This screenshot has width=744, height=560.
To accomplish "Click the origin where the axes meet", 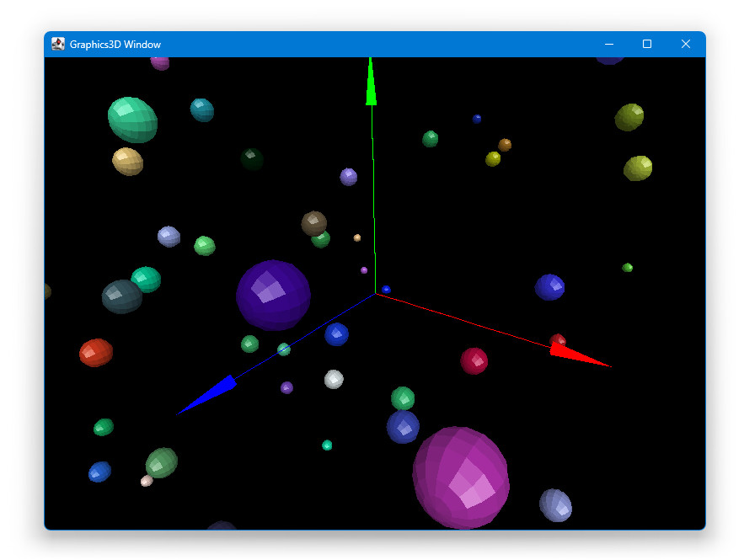I will coord(375,294).
